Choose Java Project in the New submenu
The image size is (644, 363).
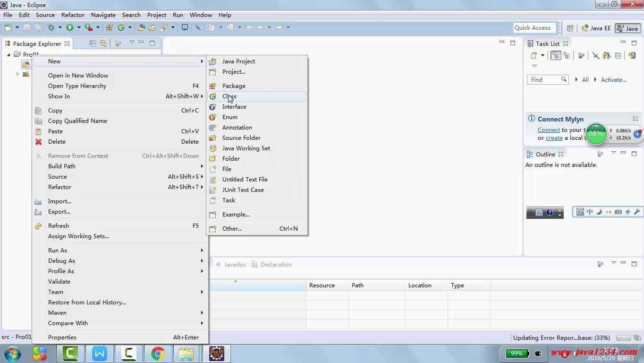[257, 61]
